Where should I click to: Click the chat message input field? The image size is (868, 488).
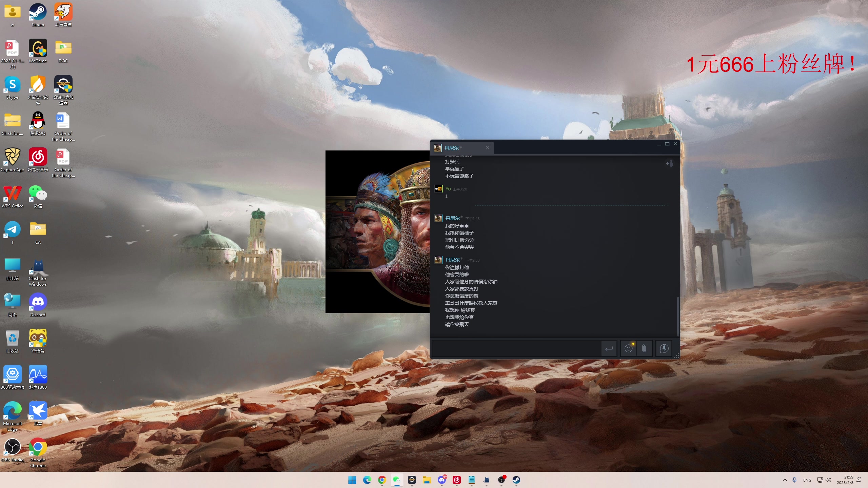515,348
